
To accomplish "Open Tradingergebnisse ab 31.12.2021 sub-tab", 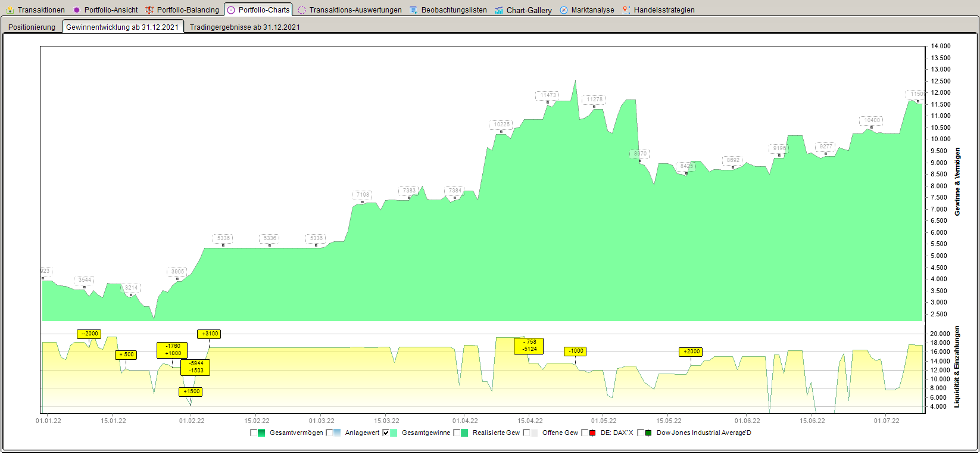I will [245, 27].
